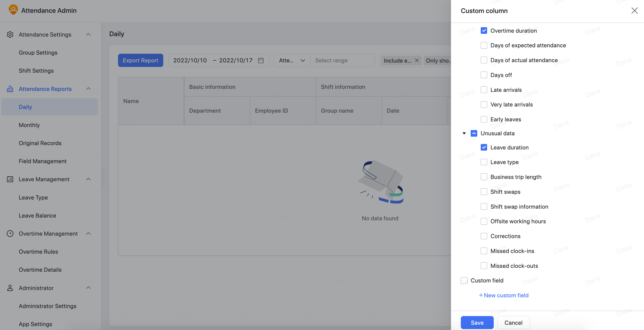Switch to the Monthly report view
The image size is (644, 330).
(29, 125)
